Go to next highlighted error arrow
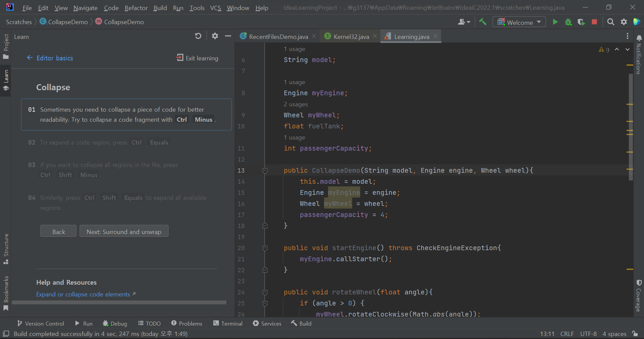 pos(628,49)
